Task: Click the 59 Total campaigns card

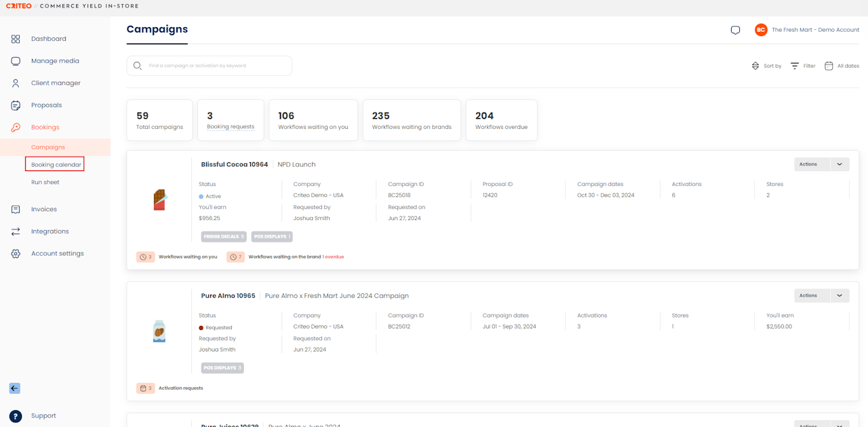Action: (159, 120)
